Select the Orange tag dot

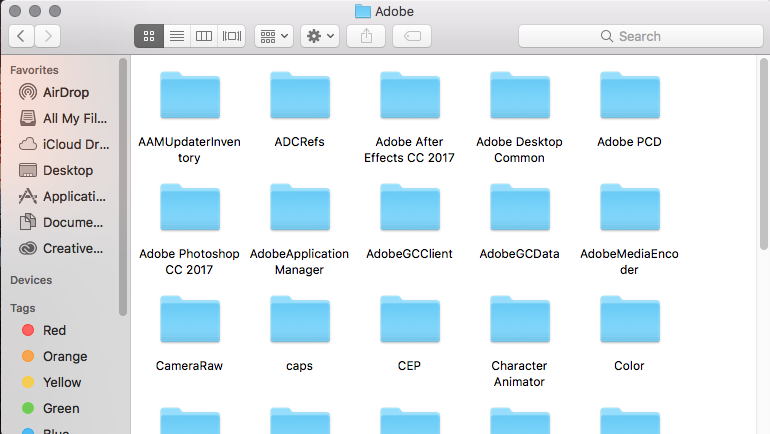tap(28, 356)
